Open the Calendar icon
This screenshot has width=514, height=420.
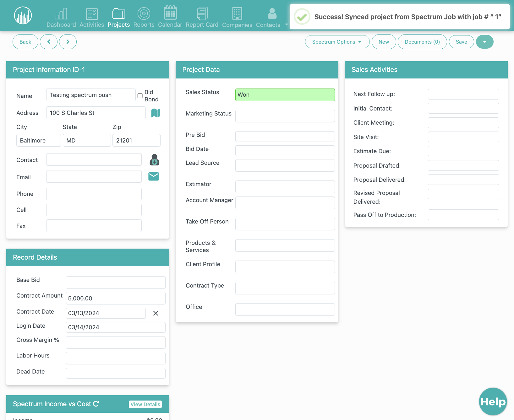tap(170, 13)
